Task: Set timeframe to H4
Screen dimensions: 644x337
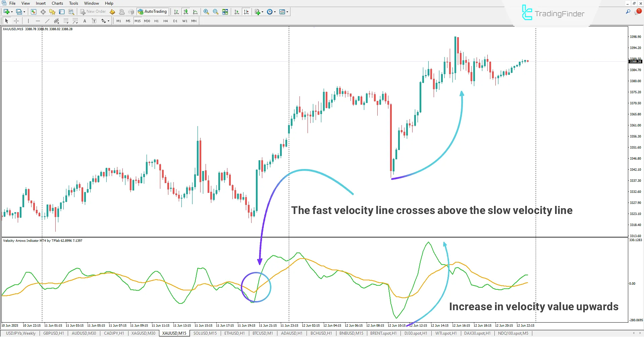Action: pyautogui.click(x=165, y=21)
